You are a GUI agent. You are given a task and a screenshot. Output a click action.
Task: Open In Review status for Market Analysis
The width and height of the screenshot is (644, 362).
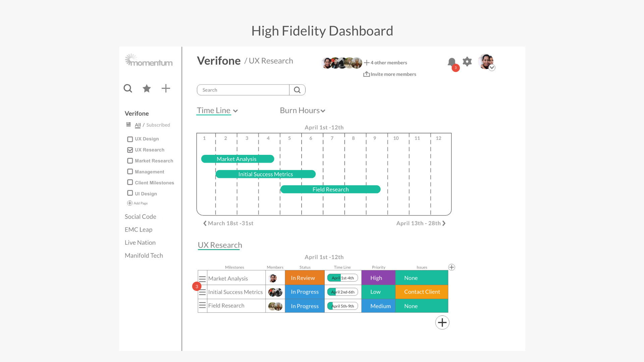[x=305, y=278]
